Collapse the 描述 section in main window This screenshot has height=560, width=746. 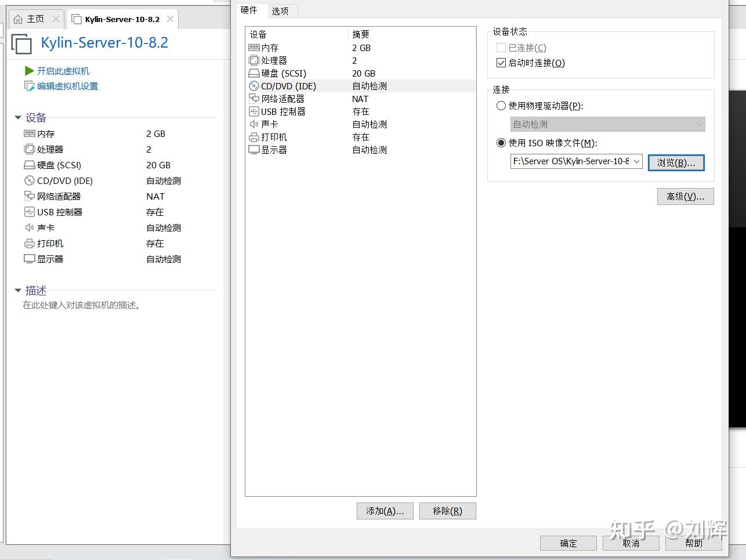[18, 290]
